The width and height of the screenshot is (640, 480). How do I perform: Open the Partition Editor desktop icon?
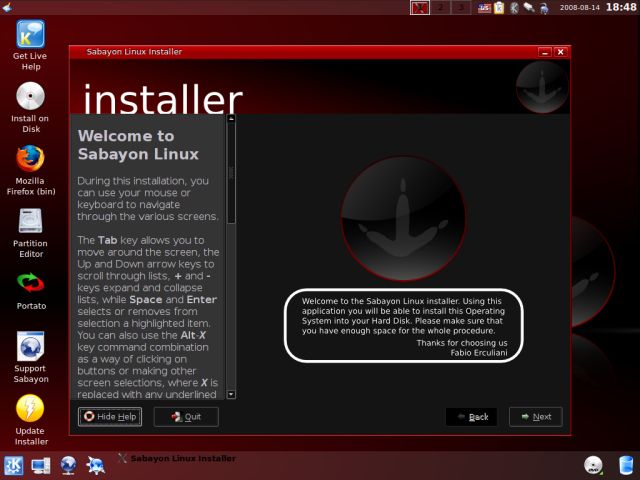pyautogui.click(x=30, y=233)
